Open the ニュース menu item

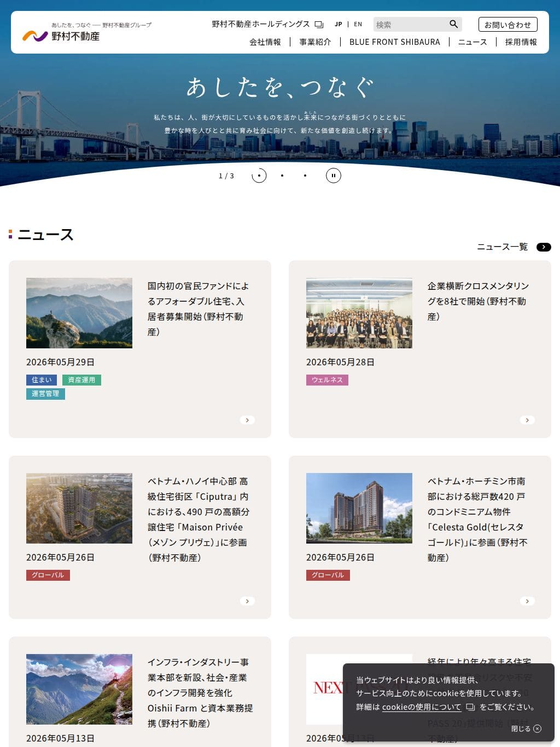coord(472,42)
